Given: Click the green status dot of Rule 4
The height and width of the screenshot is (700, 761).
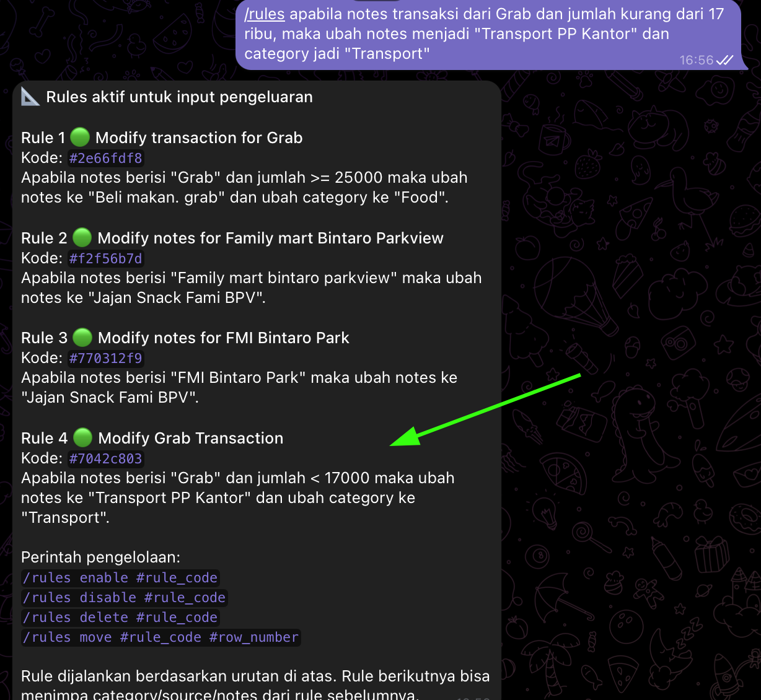Looking at the screenshot, I should pos(82,438).
